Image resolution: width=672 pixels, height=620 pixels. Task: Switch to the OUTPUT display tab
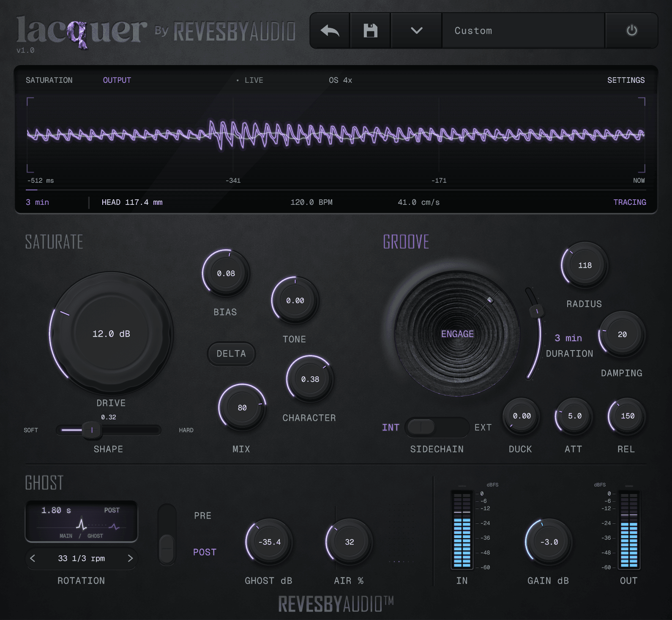pyautogui.click(x=117, y=80)
